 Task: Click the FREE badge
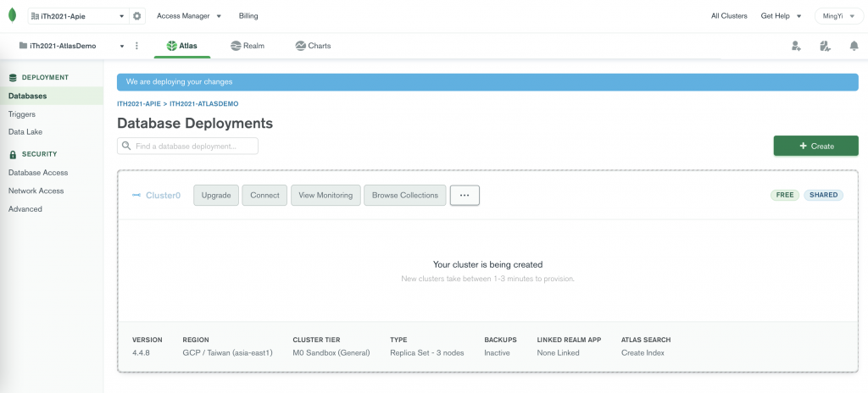(785, 195)
